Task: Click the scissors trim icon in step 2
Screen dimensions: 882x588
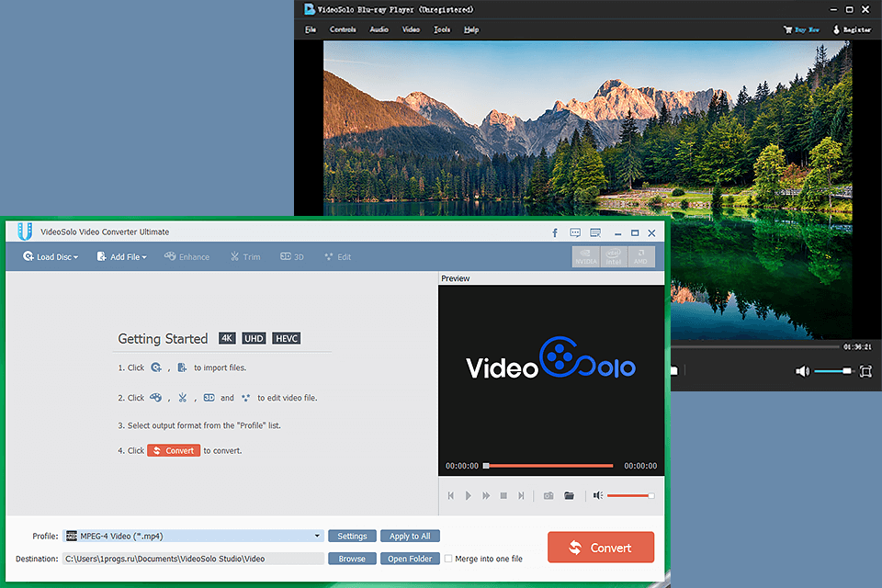Action: (x=182, y=397)
